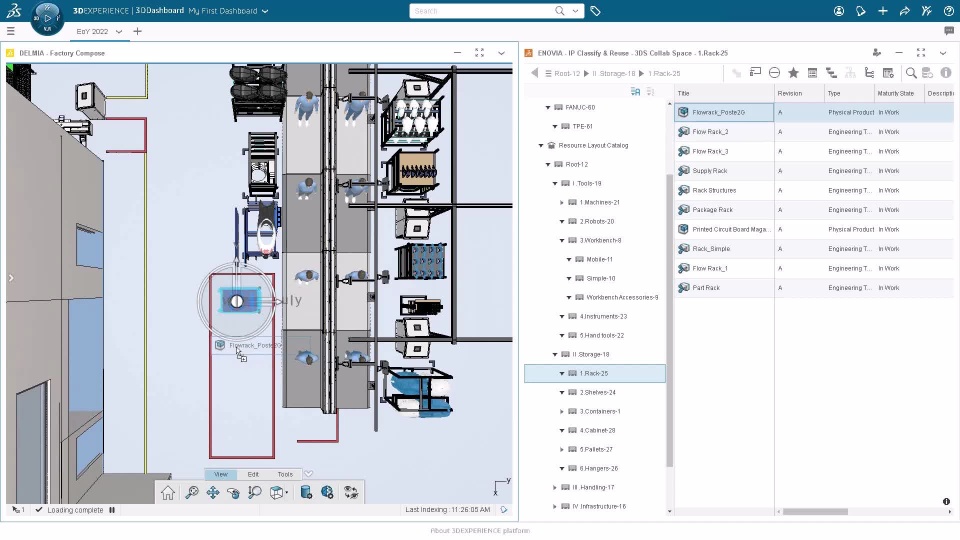Image resolution: width=960 pixels, height=540 pixels.
Task: Select the Rotate view tool
Action: 233,493
